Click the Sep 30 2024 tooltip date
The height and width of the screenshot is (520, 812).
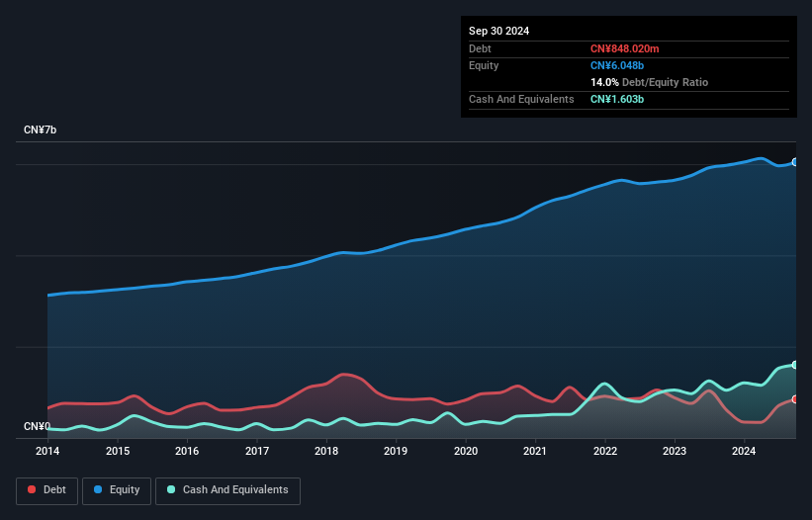point(498,31)
